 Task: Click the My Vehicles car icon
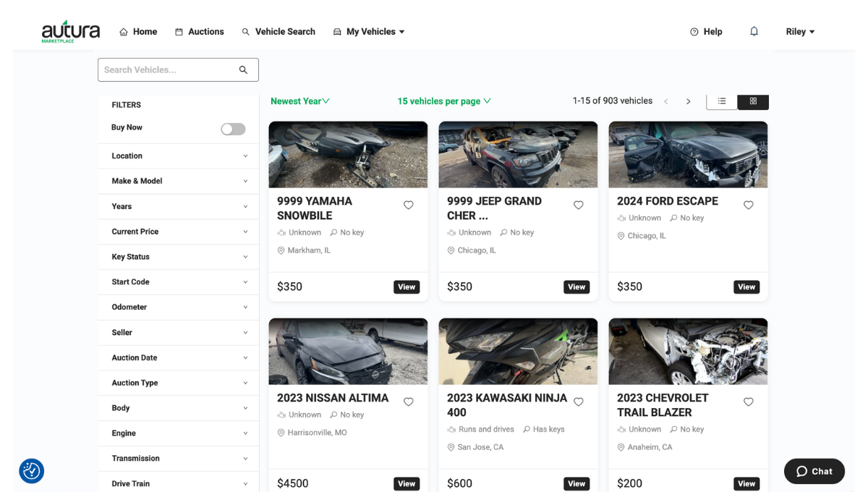(337, 32)
